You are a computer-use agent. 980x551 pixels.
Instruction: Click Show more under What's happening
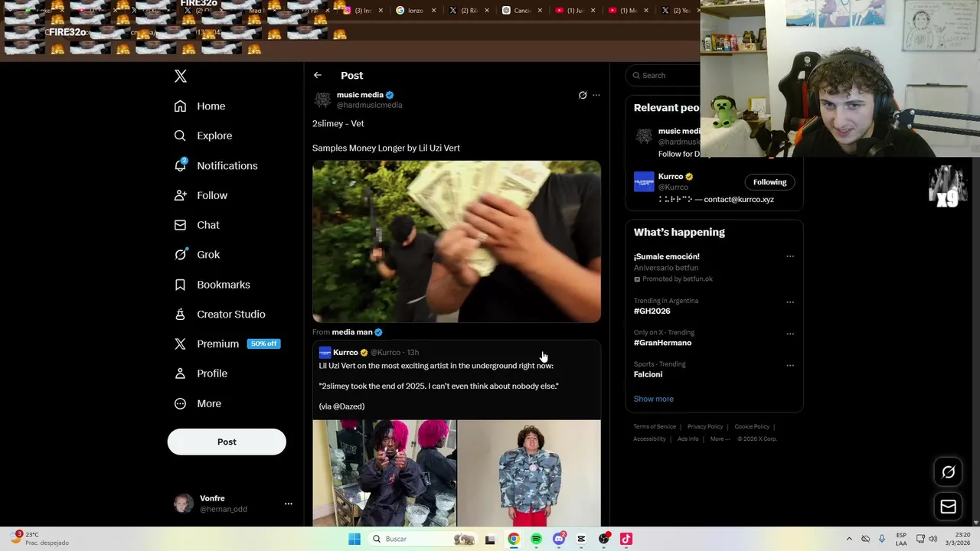tap(653, 399)
